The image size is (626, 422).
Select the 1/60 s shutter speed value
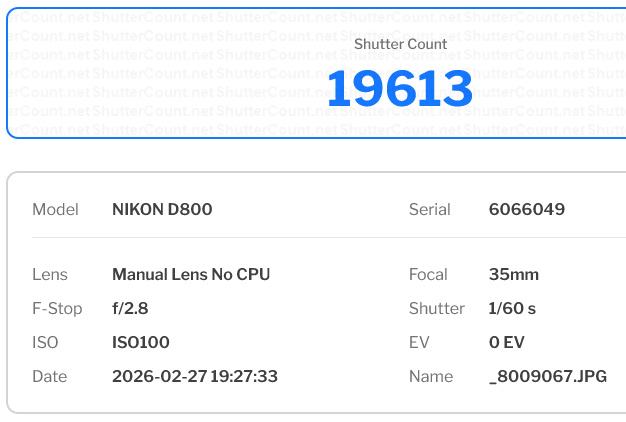(x=512, y=309)
